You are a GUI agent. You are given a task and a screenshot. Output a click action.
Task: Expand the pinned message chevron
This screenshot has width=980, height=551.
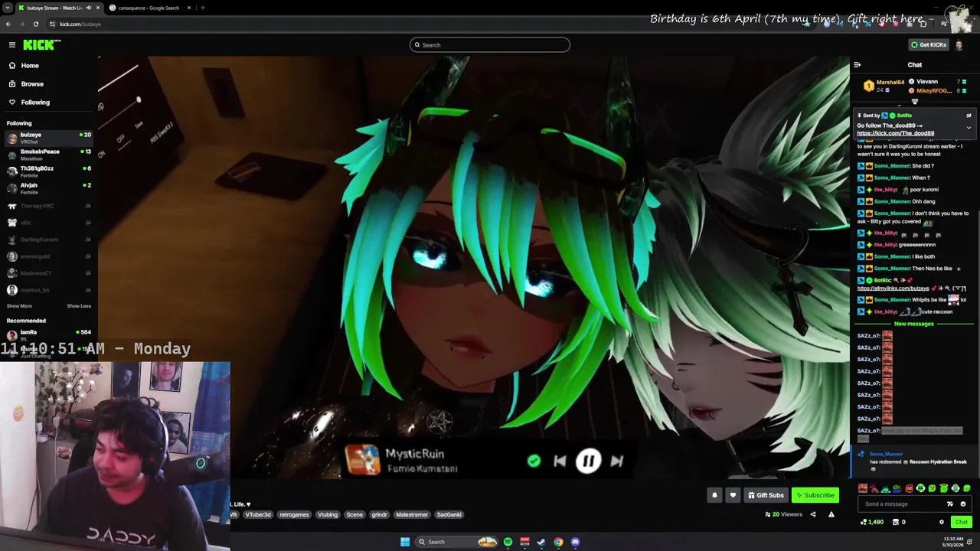click(x=969, y=128)
